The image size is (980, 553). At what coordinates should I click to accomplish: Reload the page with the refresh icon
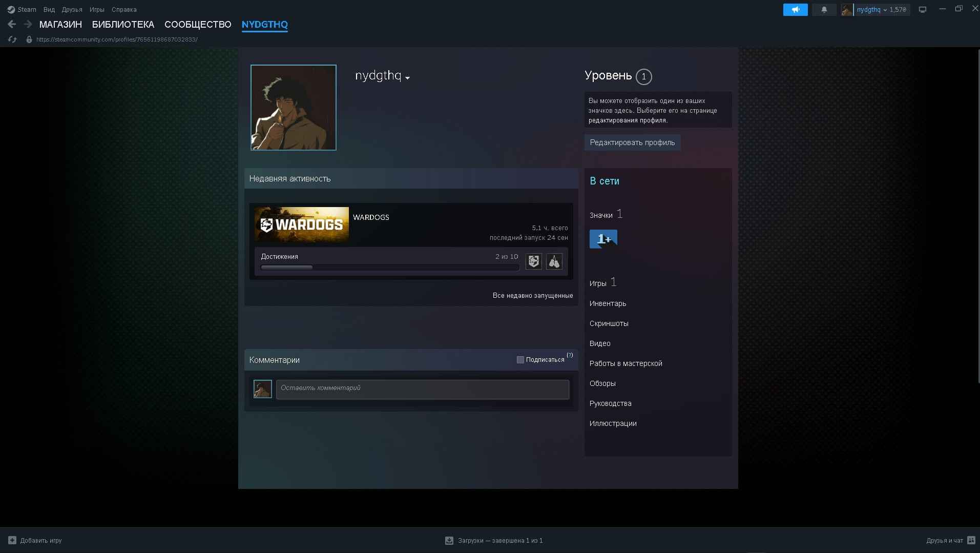click(12, 39)
